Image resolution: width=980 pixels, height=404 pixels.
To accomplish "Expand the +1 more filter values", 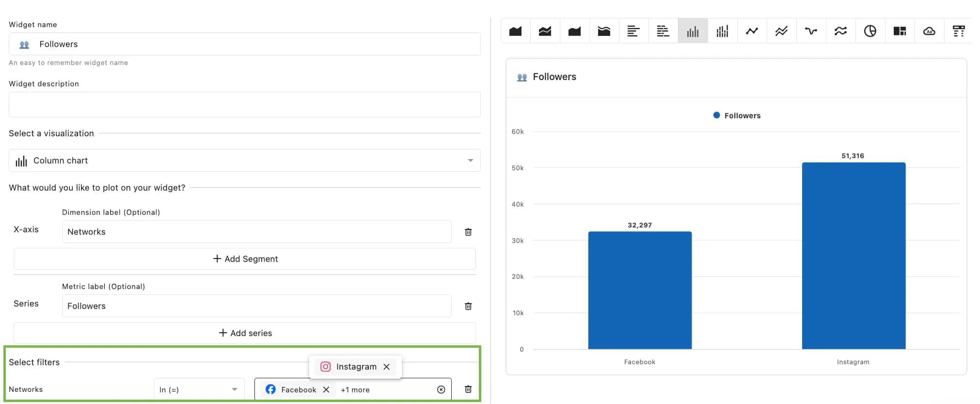I will tap(355, 390).
